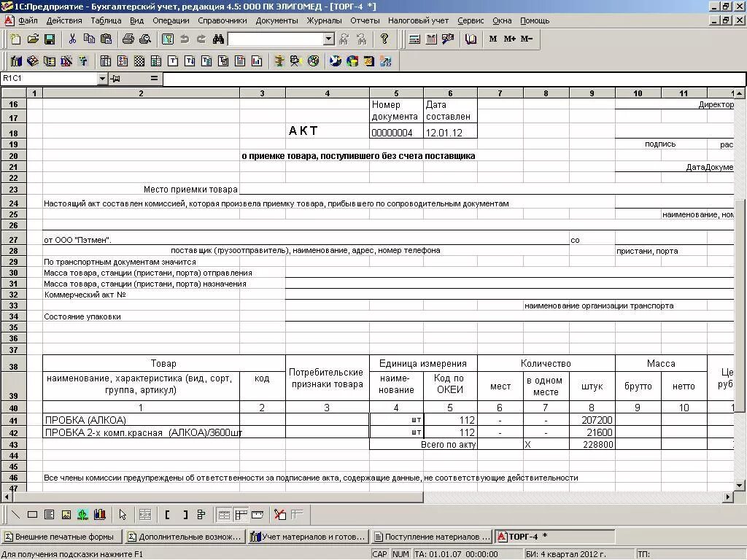Select the date cell 12.01.12
Image resolution: width=747 pixels, height=560 pixels.
450,133
